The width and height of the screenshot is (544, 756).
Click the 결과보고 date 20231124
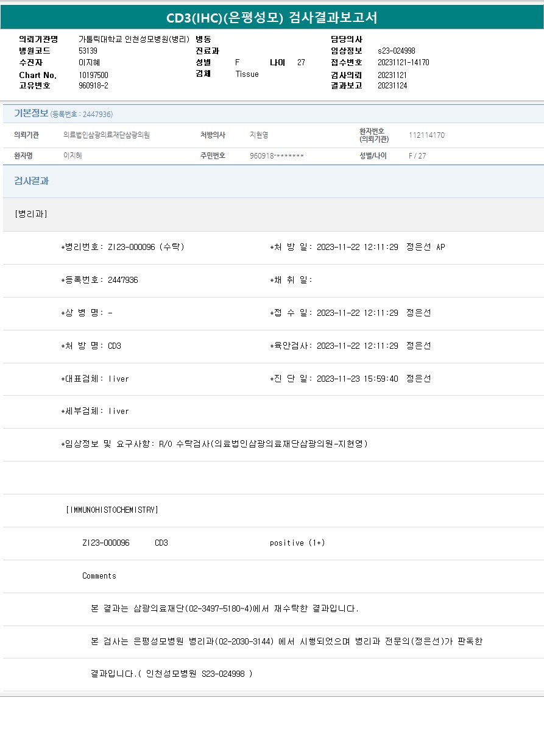tap(392, 86)
